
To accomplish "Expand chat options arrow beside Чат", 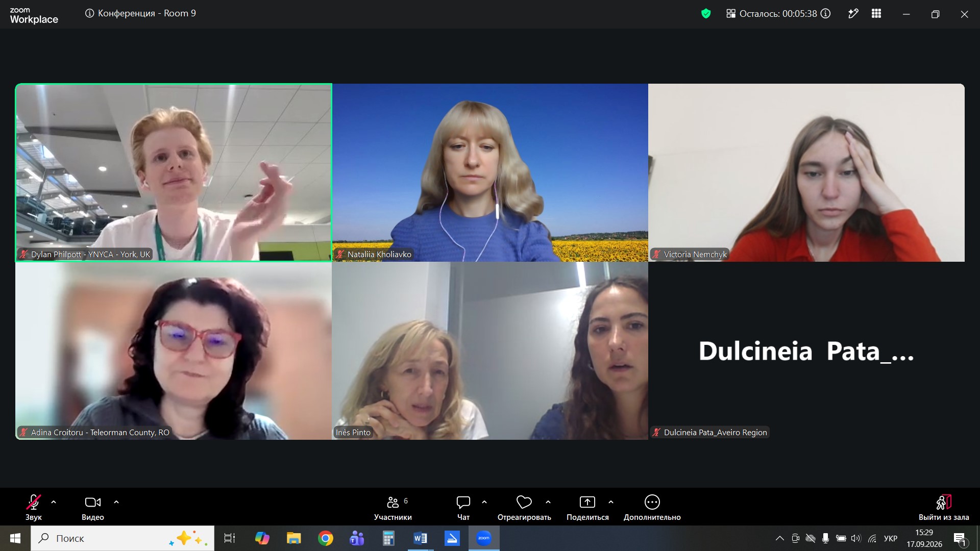I will (x=484, y=502).
